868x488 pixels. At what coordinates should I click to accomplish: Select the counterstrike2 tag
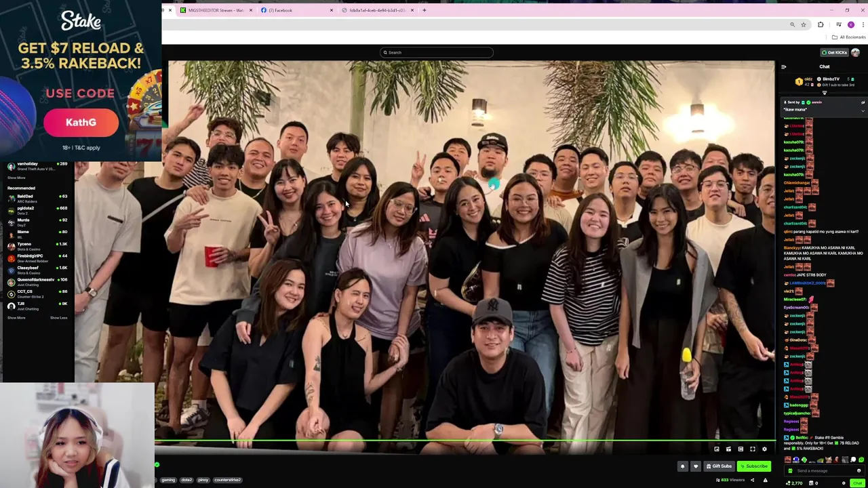[x=227, y=480]
